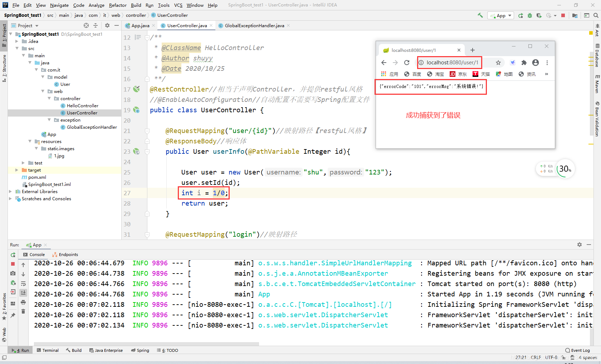Click the camera dump threads icon
The height and width of the screenshot is (364, 601).
coord(13,273)
